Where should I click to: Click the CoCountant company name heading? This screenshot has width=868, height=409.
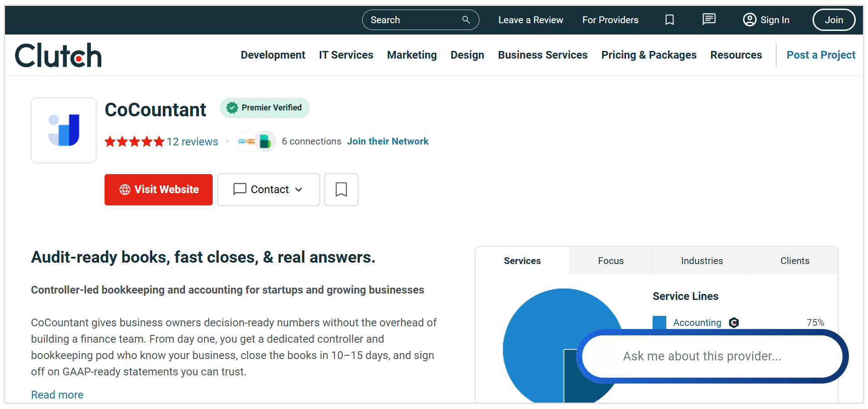(x=155, y=110)
